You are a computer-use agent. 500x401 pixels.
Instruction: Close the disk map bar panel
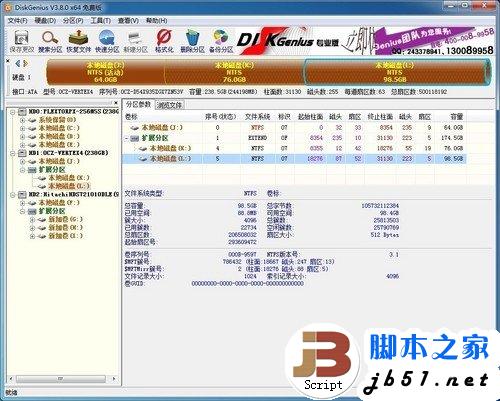point(8,61)
